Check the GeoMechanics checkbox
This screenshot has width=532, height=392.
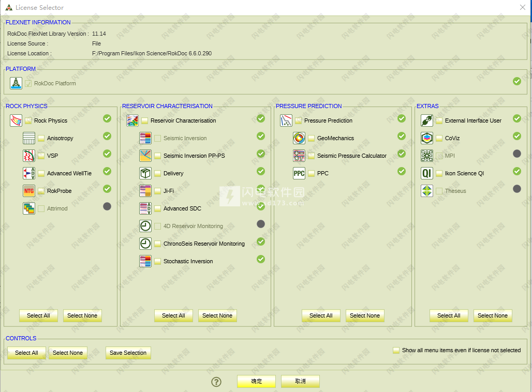(x=311, y=139)
